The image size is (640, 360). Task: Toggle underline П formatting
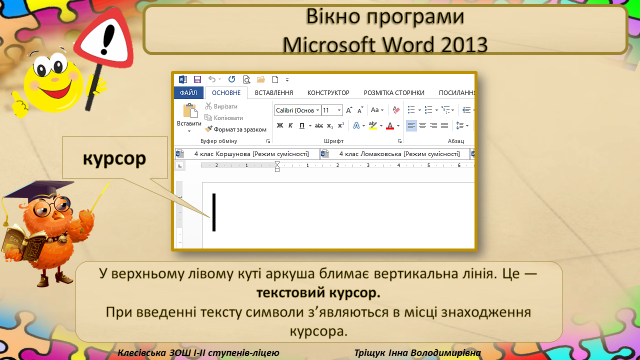tap(302, 126)
